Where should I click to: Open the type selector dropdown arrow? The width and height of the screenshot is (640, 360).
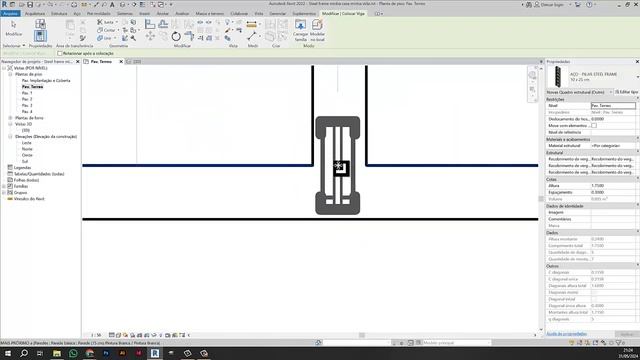coord(637,77)
